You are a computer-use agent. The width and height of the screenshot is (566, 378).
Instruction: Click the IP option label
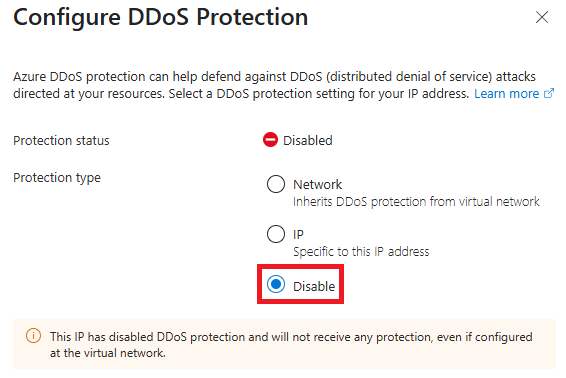(298, 234)
